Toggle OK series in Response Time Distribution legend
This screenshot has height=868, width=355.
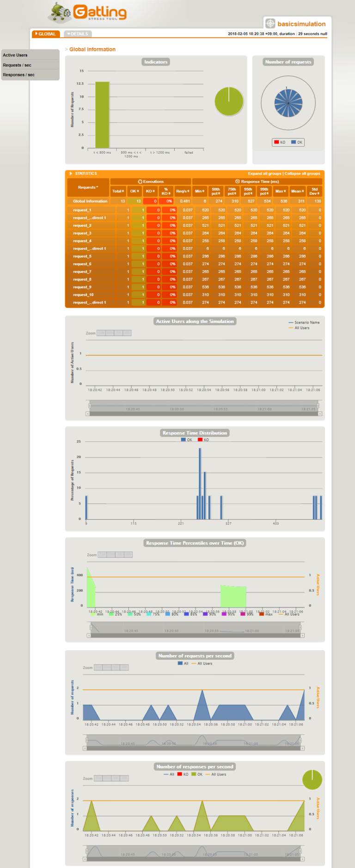187,440
